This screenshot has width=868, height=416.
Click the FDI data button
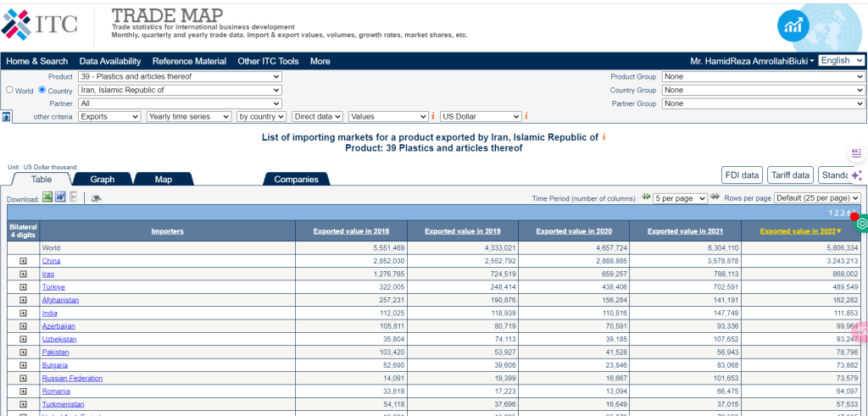pyautogui.click(x=743, y=175)
